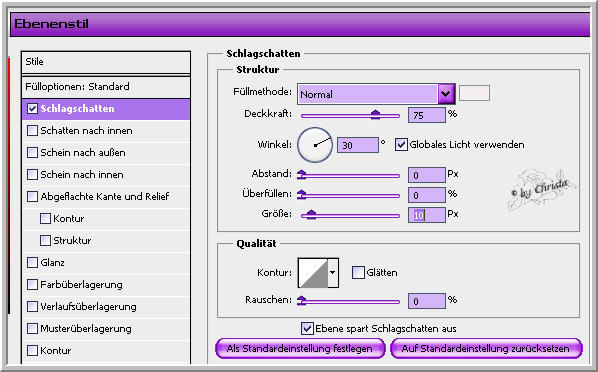Select the Glanz row label

point(53,262)
